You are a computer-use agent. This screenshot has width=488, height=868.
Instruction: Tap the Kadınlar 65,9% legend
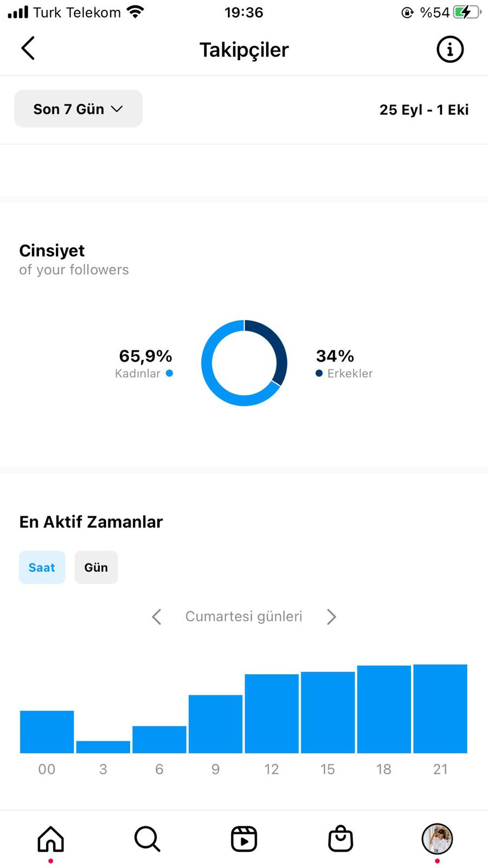pyautogui.click(x=144, y=363)
